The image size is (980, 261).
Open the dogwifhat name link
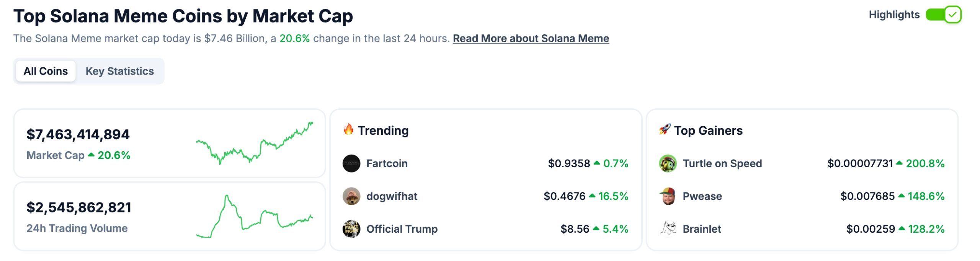(x=392, y=196)
